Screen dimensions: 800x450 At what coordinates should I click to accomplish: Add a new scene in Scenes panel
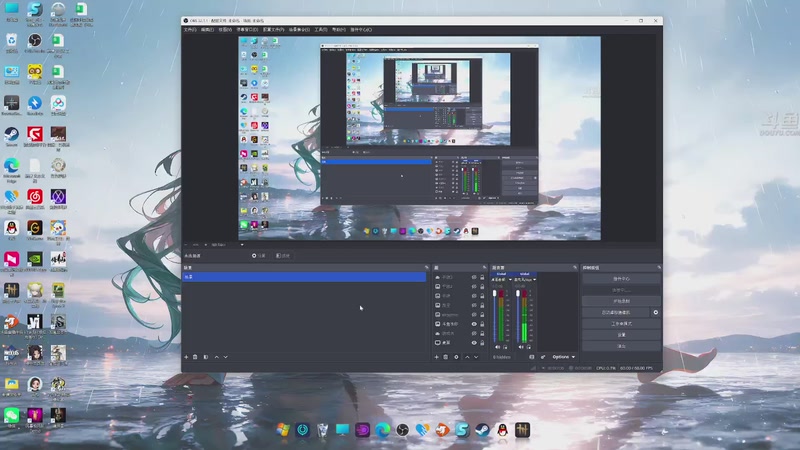(186, 357)
